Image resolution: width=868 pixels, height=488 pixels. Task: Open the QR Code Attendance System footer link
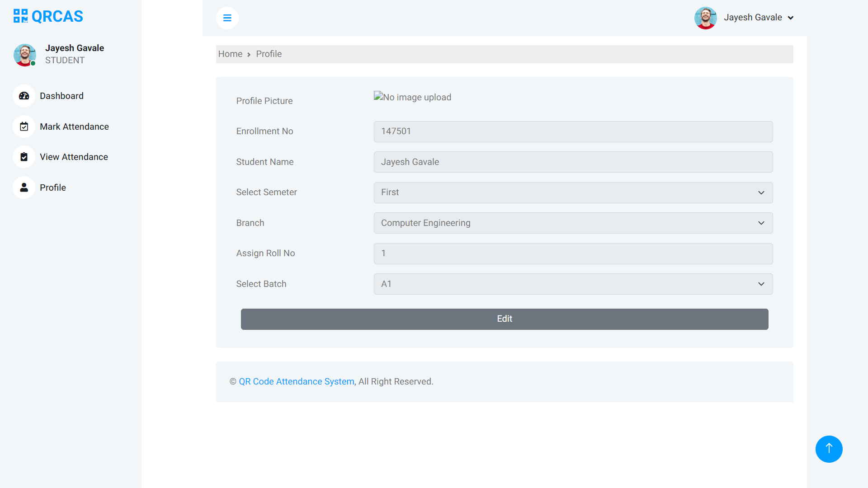click(296, 381)
